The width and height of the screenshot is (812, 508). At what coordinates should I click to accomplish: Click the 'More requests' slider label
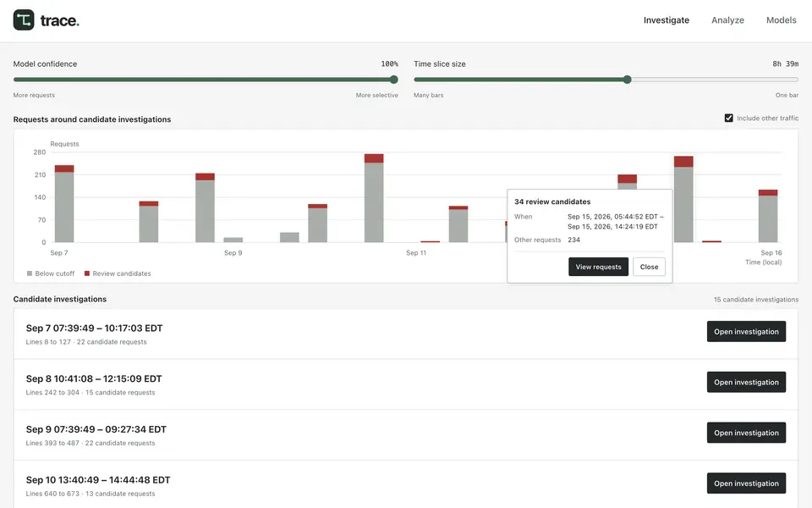pos(34,95)
